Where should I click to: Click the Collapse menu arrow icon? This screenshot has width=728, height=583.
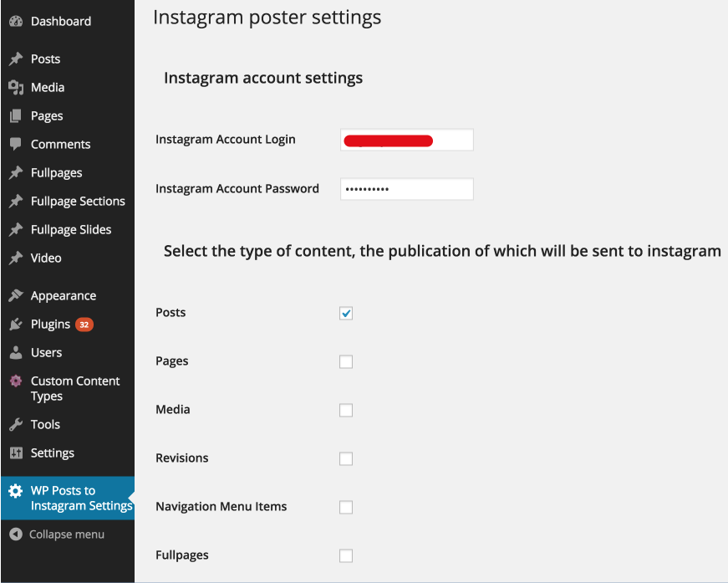pos(16,534)
